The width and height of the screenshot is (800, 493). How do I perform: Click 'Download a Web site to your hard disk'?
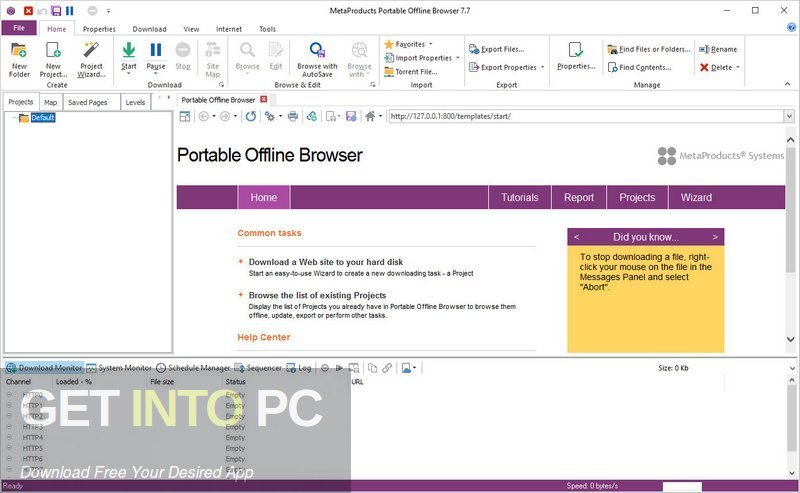pyautogui.click(x=326, y=262)
